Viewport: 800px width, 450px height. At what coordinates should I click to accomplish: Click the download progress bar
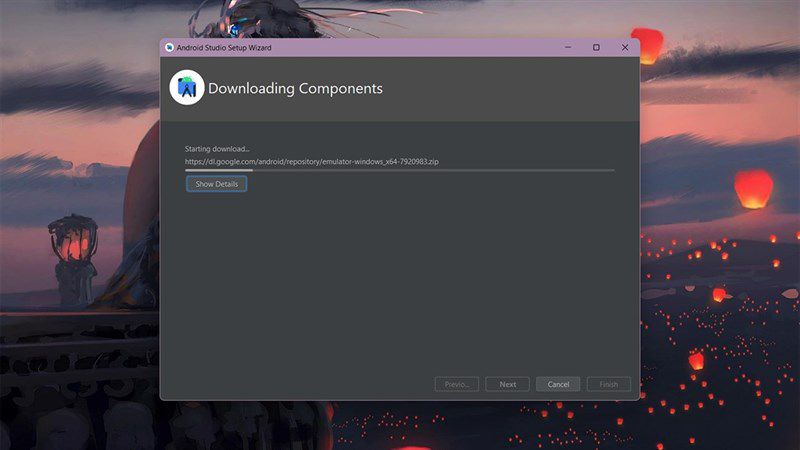399,170
